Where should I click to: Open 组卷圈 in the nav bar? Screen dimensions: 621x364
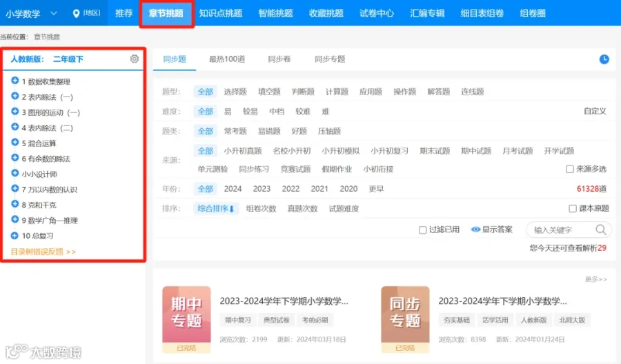tap(533, 14)
